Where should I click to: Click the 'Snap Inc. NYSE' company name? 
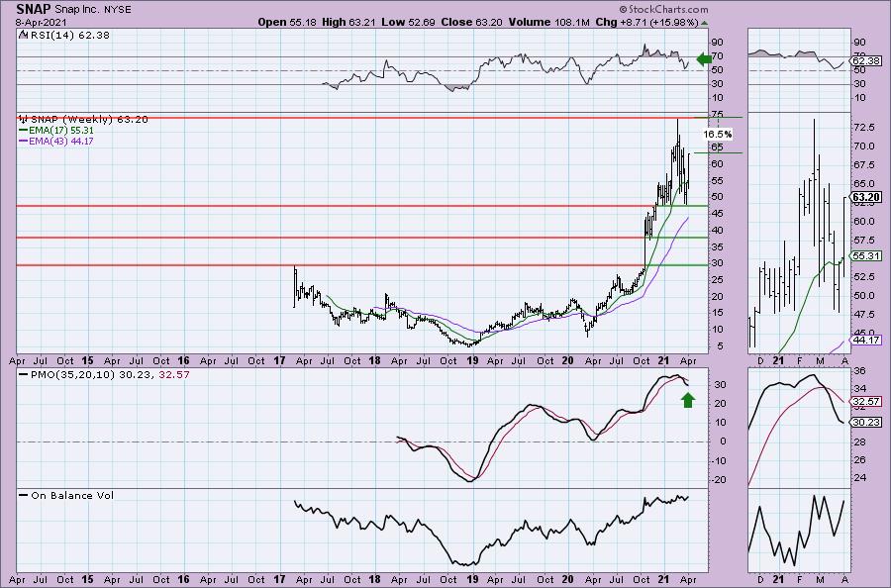[93, 10]
